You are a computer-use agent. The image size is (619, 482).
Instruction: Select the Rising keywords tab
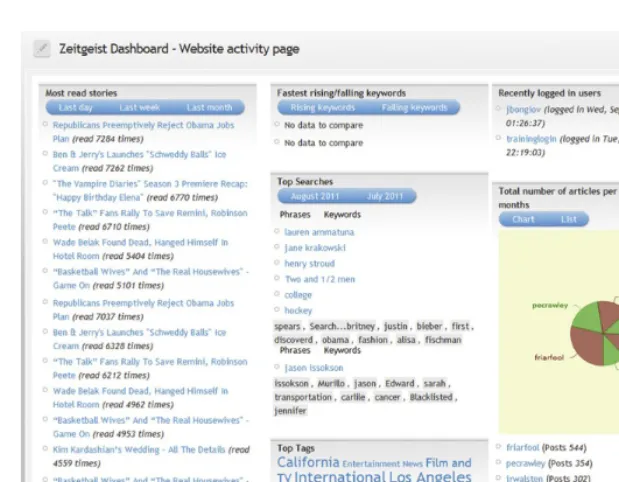pos(323,107)
